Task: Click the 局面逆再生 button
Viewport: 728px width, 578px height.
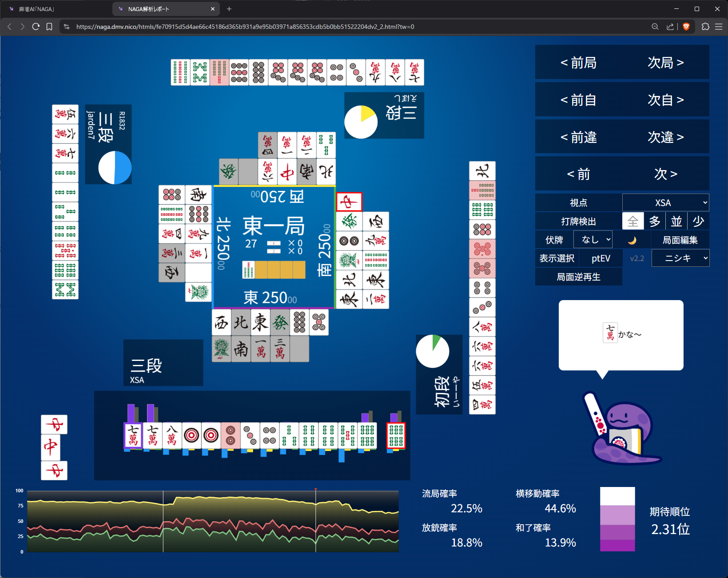Action: (578, 277)
